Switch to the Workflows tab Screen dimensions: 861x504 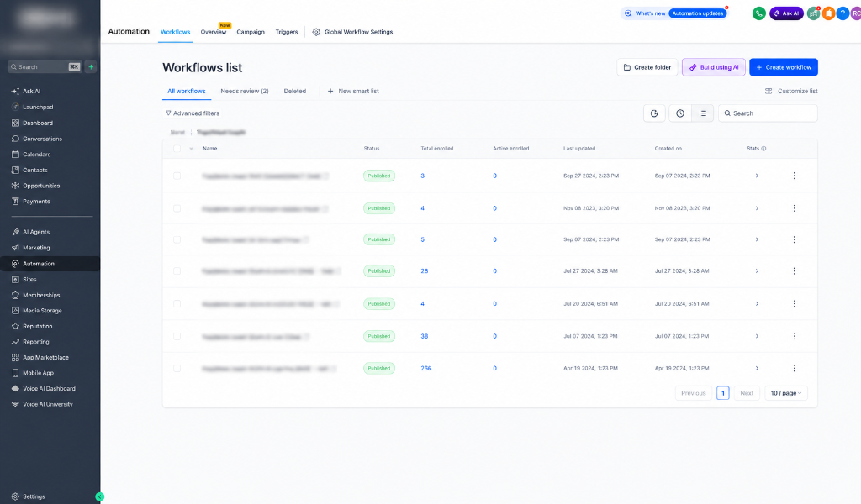175,32
